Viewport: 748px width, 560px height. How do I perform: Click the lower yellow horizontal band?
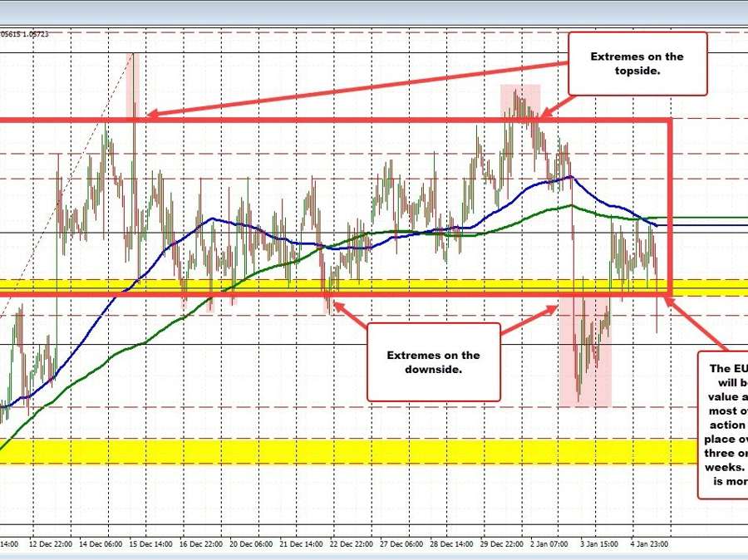[349, 450]
